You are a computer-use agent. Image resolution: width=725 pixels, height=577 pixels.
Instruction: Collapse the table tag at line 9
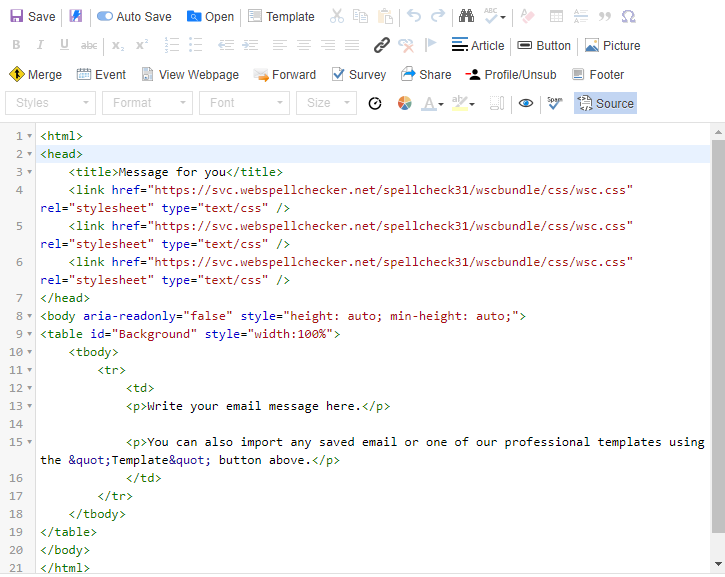pos(30,334)
